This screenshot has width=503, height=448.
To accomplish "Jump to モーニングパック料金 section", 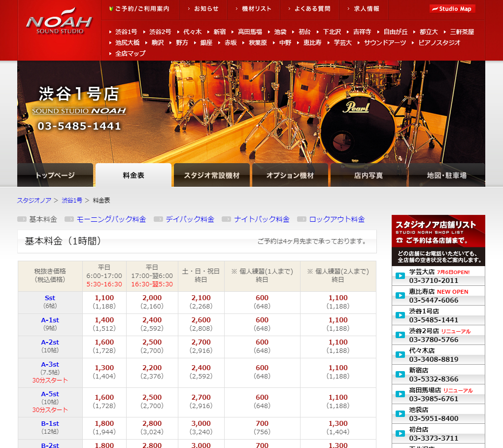I will pos(111,219).
